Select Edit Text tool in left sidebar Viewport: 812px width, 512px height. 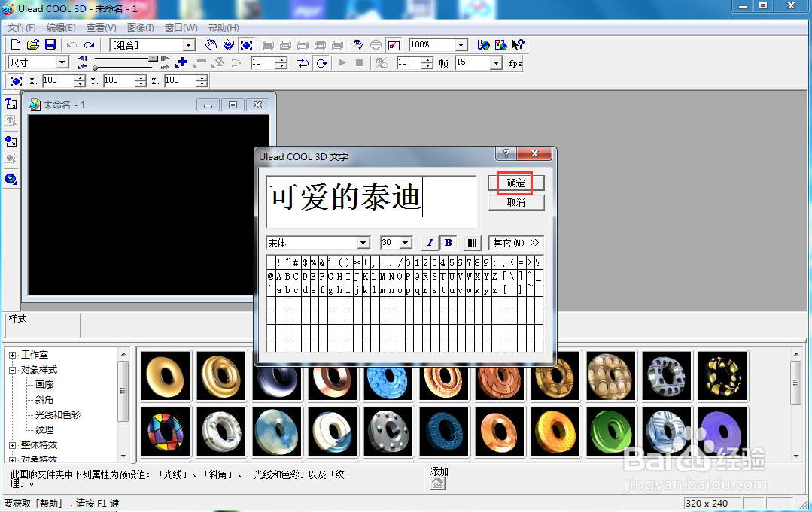[11, 121]
